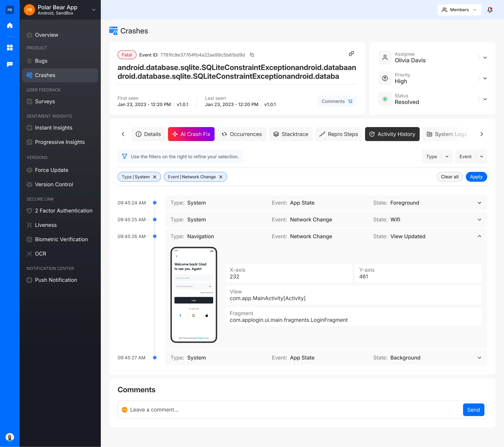
Task: Click the 09:45:25 AM timeline marker dot
Action: tap(155, 220)
